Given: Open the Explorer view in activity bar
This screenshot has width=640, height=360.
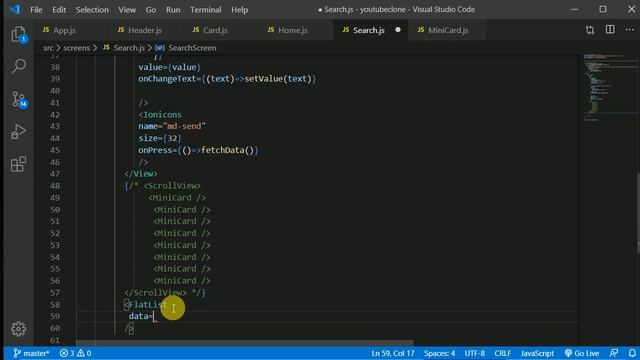Looking at the screenshot, I should click(18, 35).
